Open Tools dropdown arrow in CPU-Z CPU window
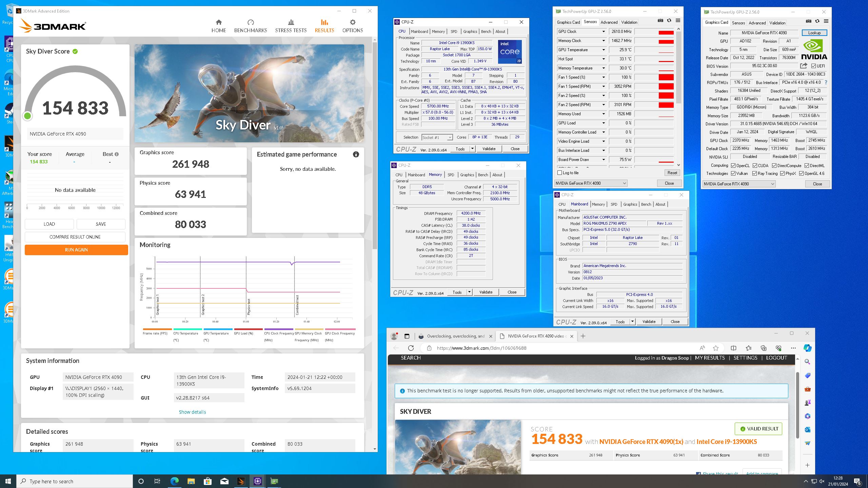The image size is (868, 488). click(x=472, y=149)
